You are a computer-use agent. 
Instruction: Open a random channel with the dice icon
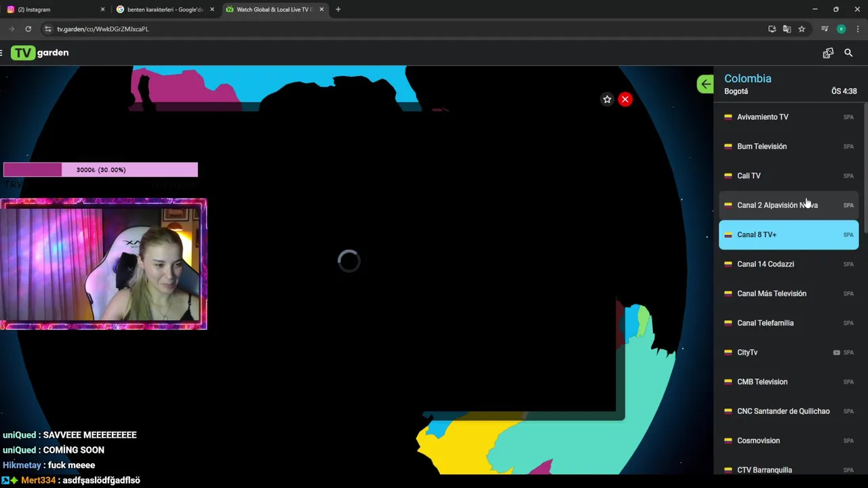[828, 53]
